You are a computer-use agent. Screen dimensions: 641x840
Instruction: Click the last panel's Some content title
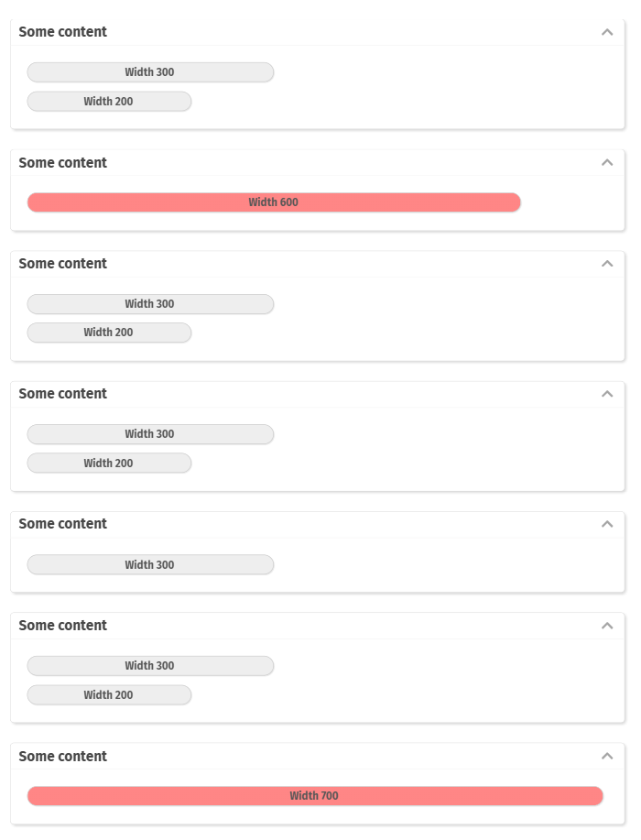(x=63, y=757)
